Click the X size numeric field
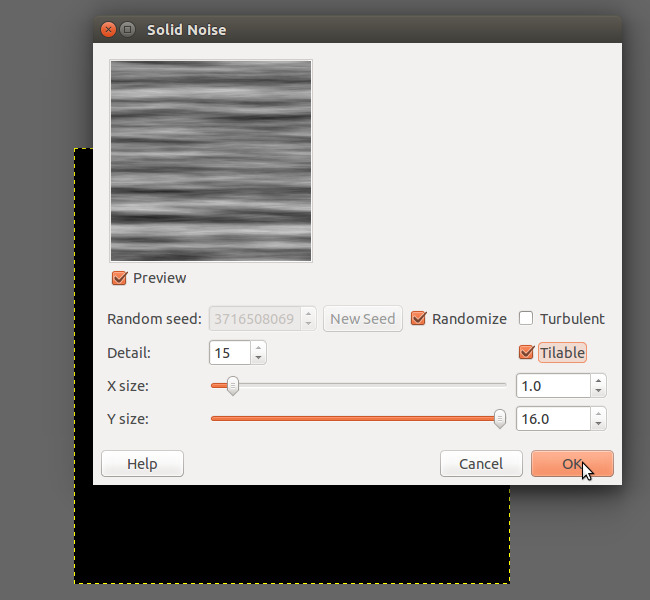This screenshot has height=600, width=650. 553,386
